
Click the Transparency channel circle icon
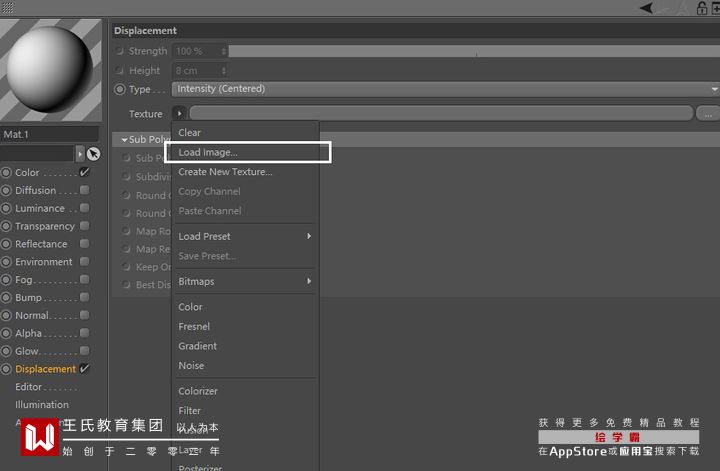[6, 226]
